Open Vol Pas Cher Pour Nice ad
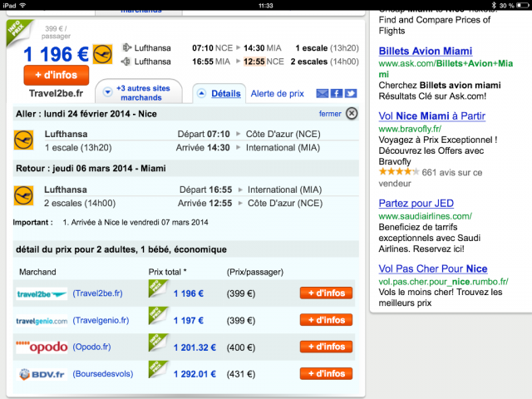 pos(433,268)
